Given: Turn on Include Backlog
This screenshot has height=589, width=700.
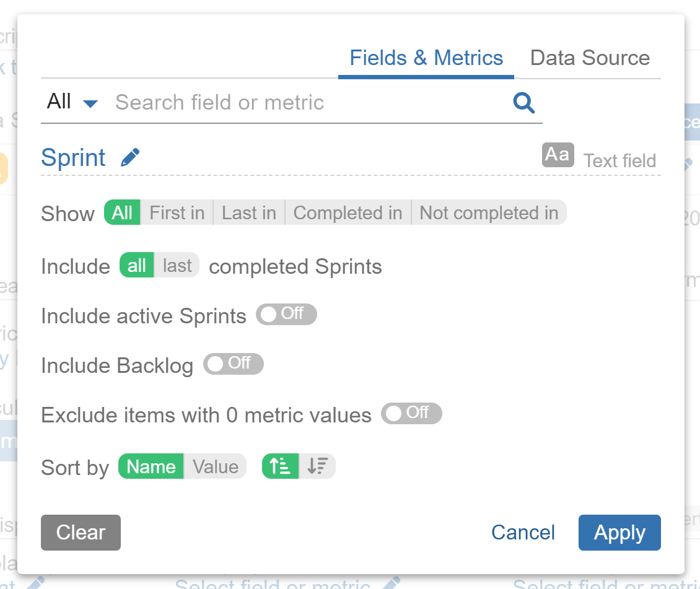Looking at the screenshot, I should click(x=233, y=364).
